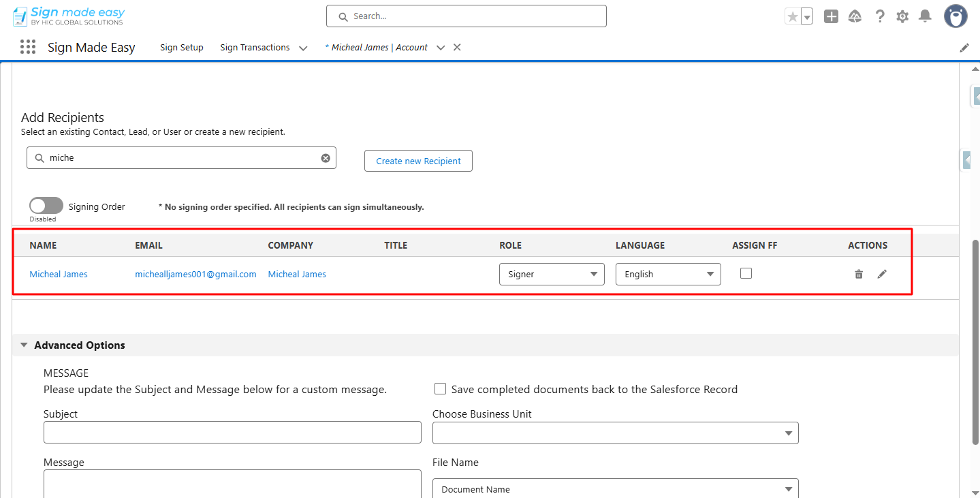
Task: Open the Setup gear icon
Action: pos(902,17)
